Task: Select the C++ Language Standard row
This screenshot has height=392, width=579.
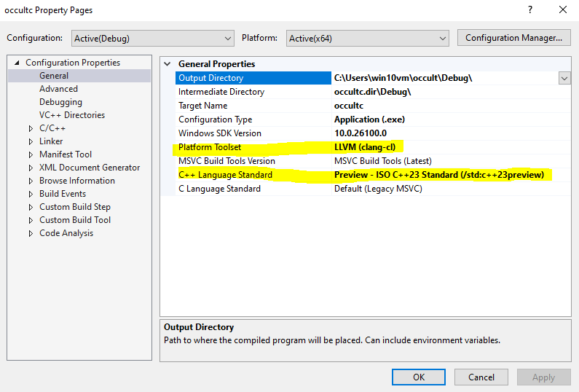Action: (225, 175)
